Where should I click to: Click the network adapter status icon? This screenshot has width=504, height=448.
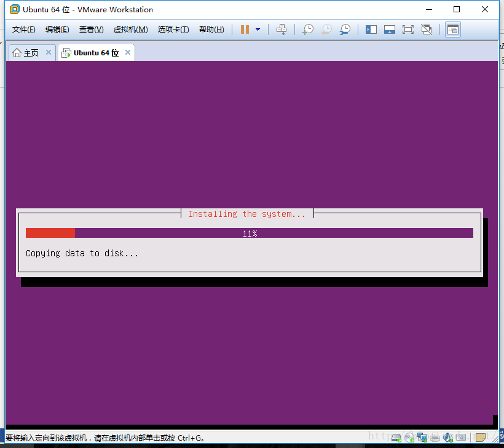422,438
